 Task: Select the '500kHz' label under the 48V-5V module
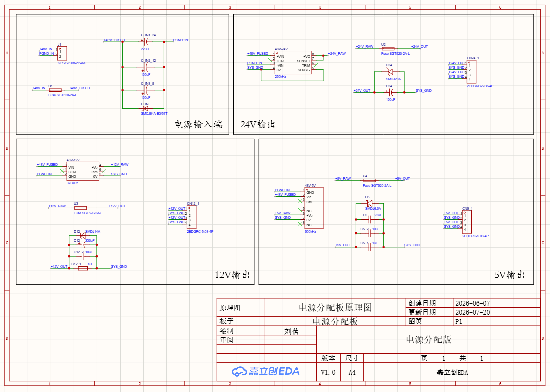[311, 232]
